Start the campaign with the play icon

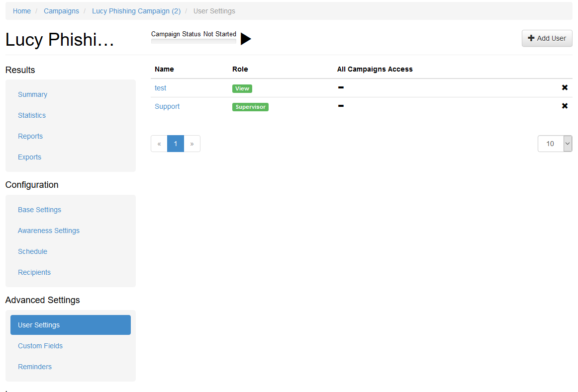[x=246, y=39]
